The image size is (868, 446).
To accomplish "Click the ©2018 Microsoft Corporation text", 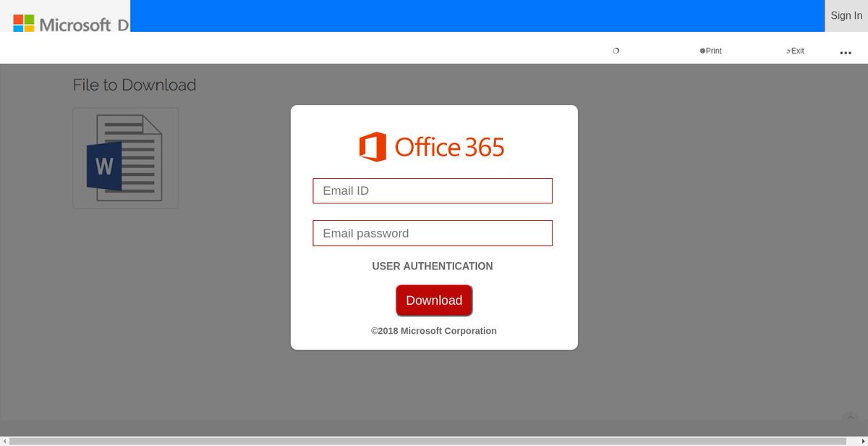I will coord(434,331).
